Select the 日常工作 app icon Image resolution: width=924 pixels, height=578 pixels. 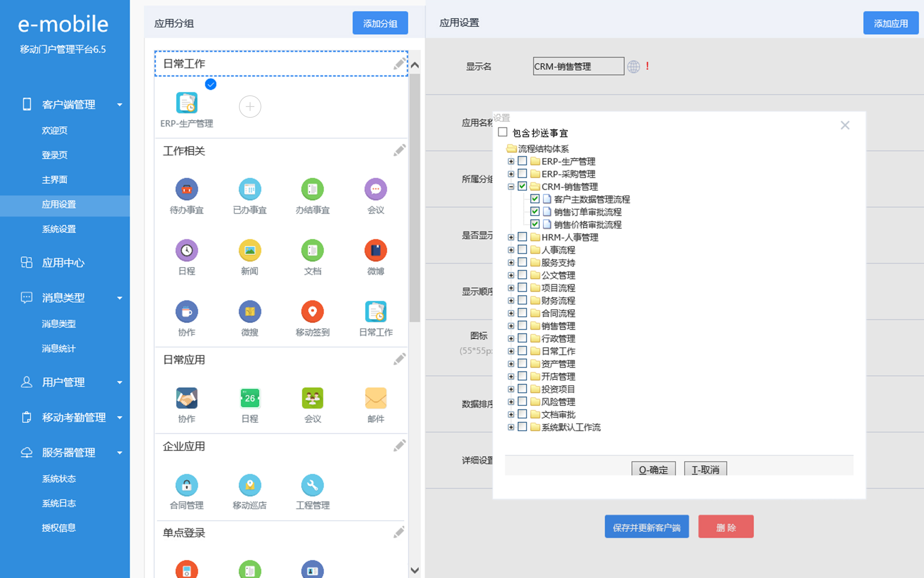coord(376,311)
